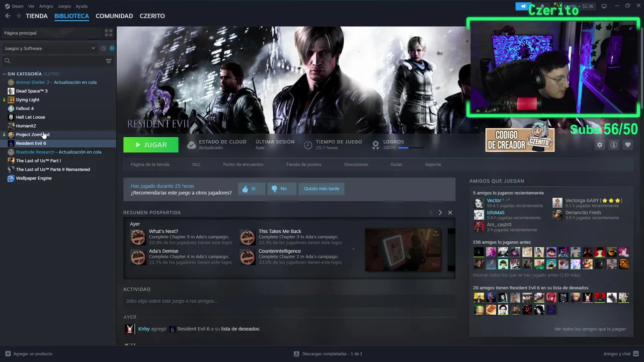Show game info icon

tap(613, 145)
